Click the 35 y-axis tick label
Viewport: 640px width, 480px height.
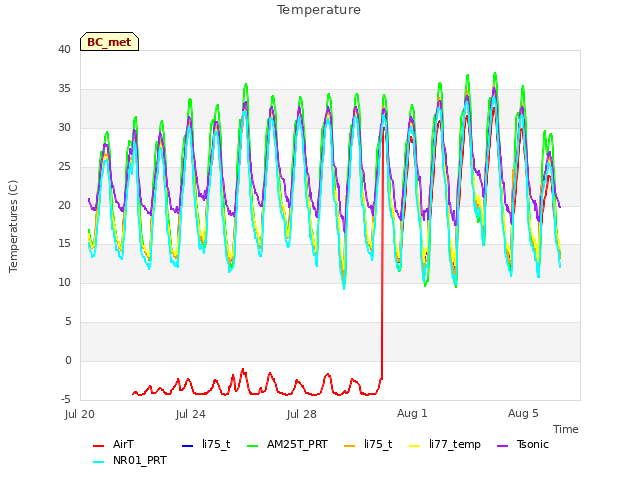(64, 89)
